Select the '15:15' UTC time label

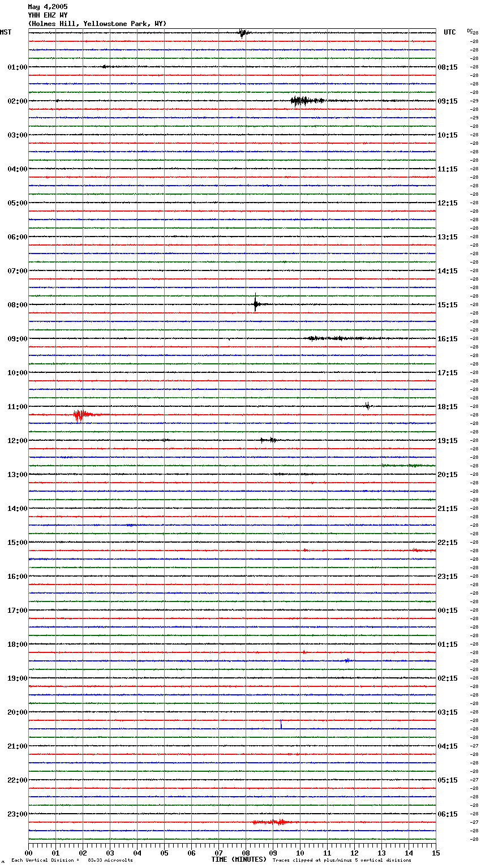(448, 305)
